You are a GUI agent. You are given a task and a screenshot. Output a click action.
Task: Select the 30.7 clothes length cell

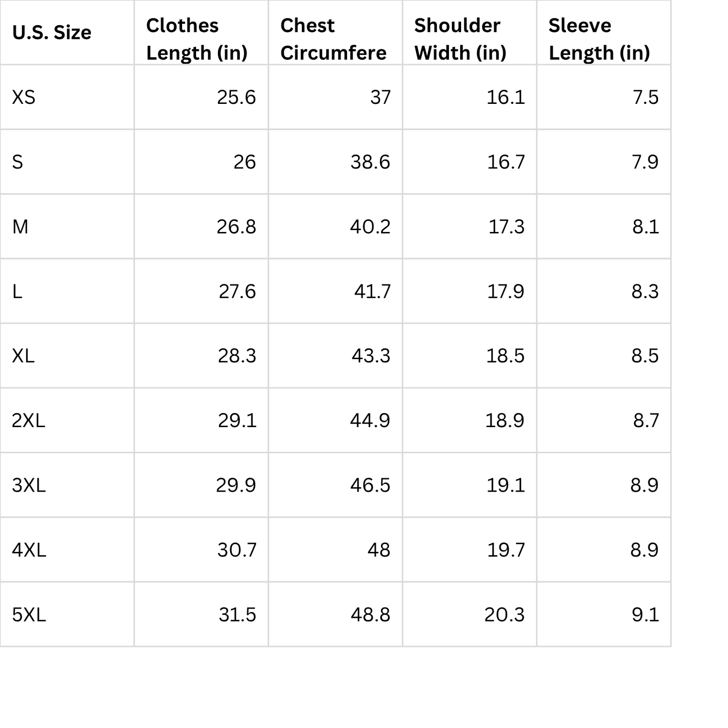(x=201, y=550)
